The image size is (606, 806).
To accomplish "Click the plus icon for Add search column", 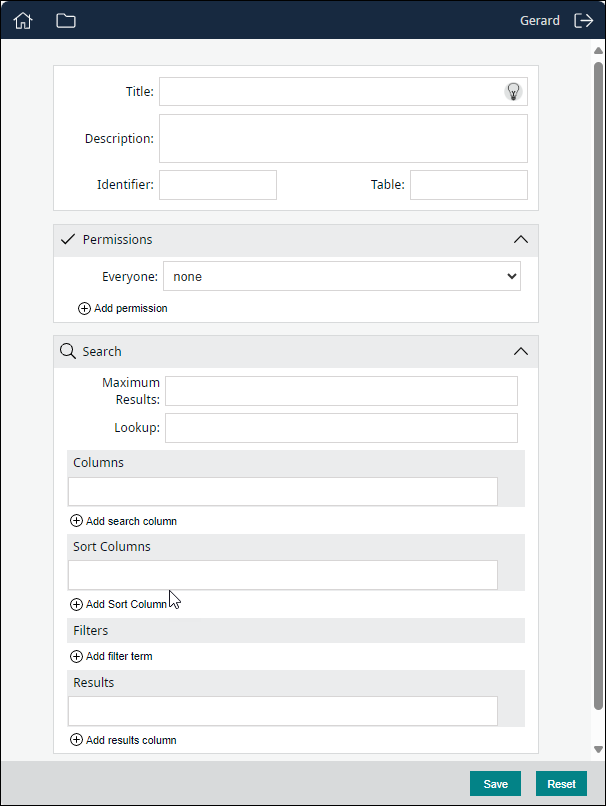I will tap(76, 521).
